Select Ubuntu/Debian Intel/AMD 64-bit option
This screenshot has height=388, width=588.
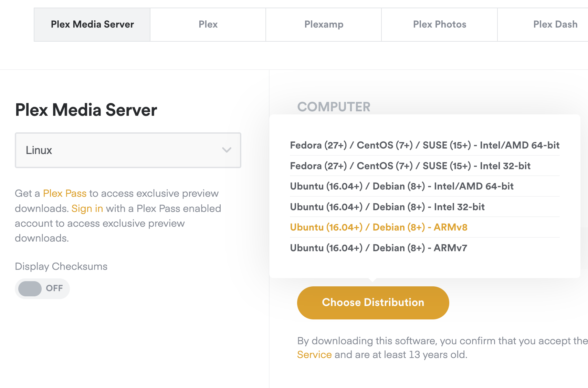click(402, 186)
